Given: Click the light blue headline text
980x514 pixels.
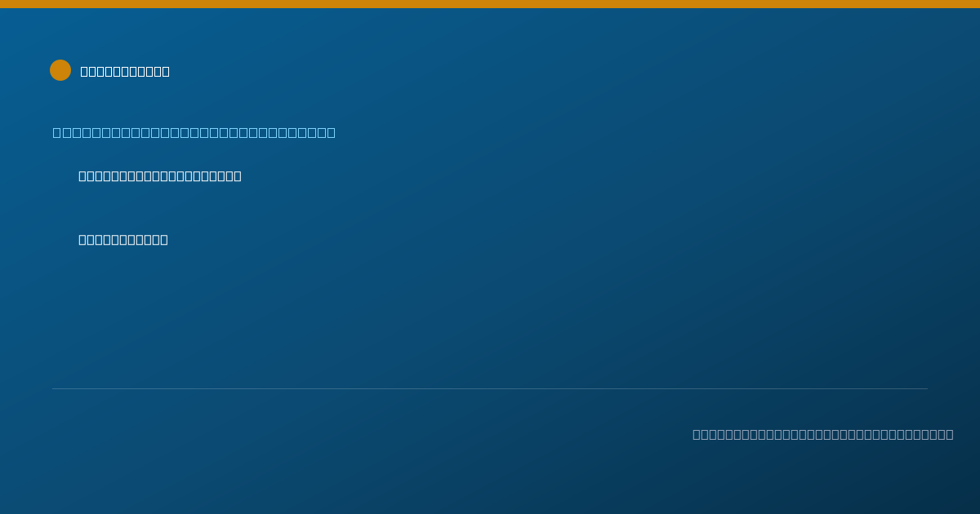Looking at the screenshot, I should [194, 132].
